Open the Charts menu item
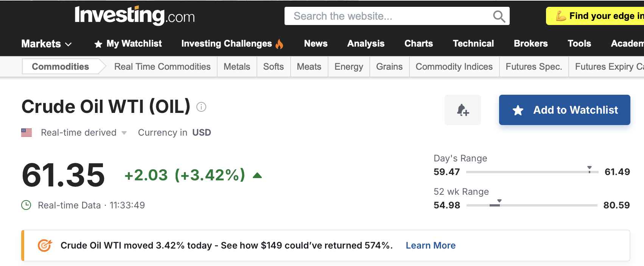Image resolution: width=644 pixels, height=266 pixels. click(x=418, y=44)
